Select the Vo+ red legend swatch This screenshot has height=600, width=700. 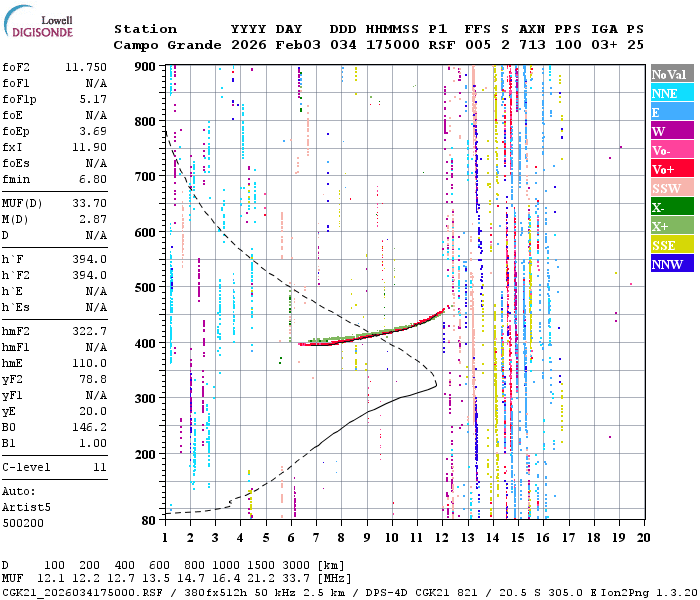click(670, 169)
